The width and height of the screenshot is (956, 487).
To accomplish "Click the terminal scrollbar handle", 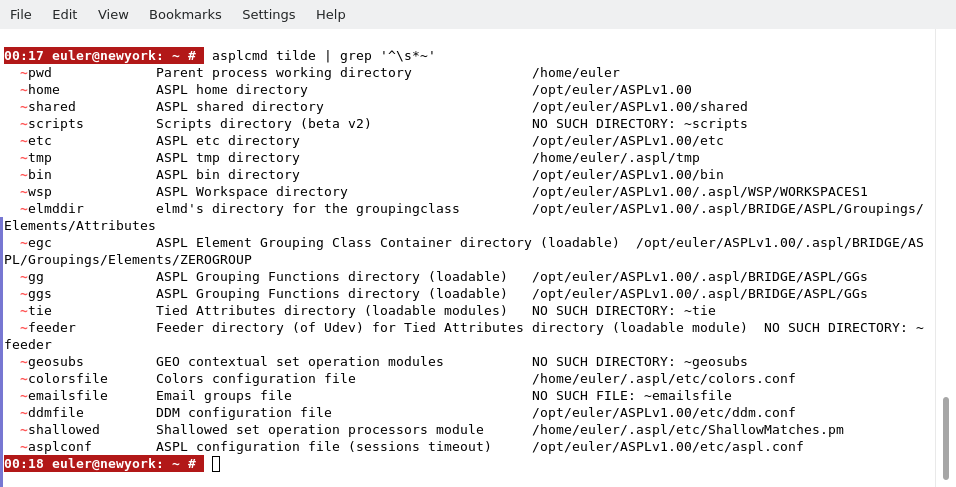I will [945, 437].
